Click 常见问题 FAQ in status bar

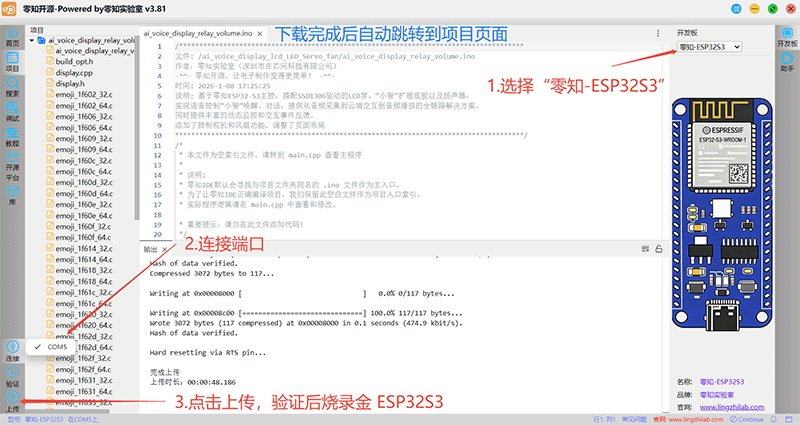(x=634, y=419)
